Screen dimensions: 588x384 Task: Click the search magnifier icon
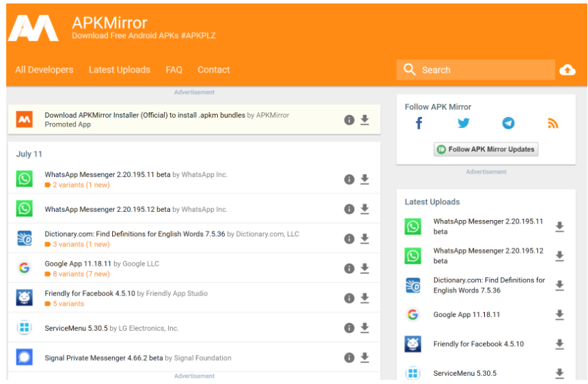(x=409, y=69)
